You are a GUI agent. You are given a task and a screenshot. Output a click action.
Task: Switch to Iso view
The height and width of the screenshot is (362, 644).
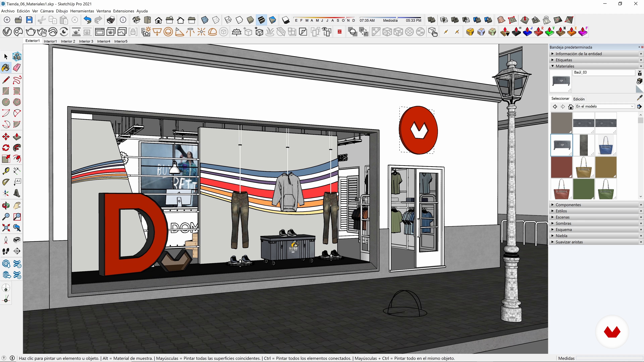click(136, 20)
